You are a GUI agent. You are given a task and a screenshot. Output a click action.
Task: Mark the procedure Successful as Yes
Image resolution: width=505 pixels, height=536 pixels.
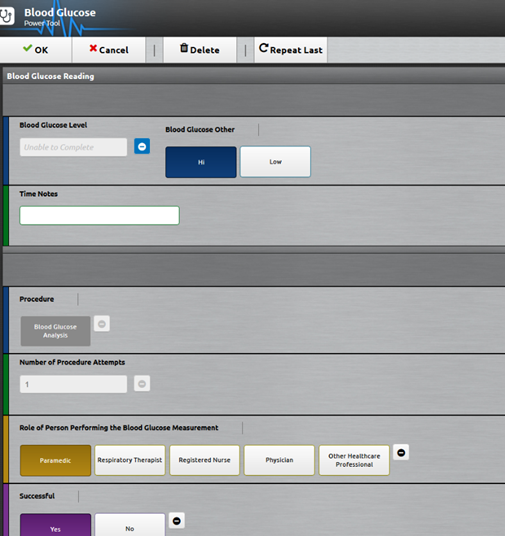[55, 526]
